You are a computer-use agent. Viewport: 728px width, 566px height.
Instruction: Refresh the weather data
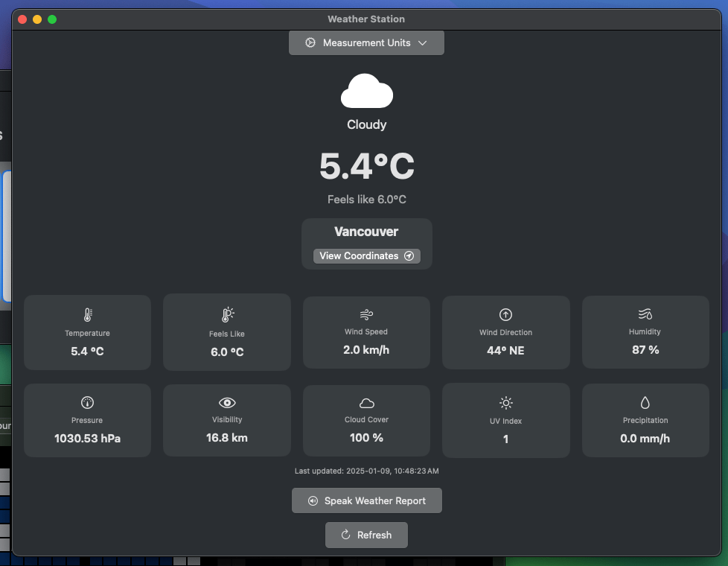(366, 535)
